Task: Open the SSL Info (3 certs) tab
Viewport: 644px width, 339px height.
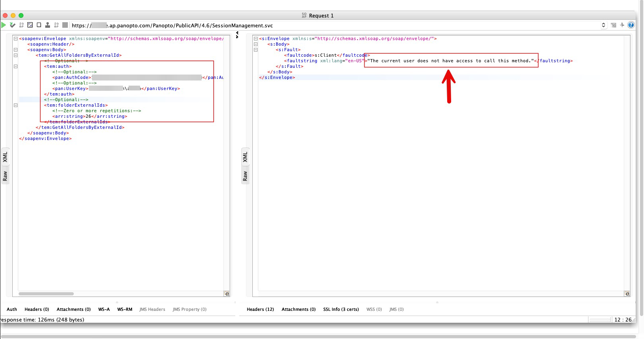Action: click(341, 309)
